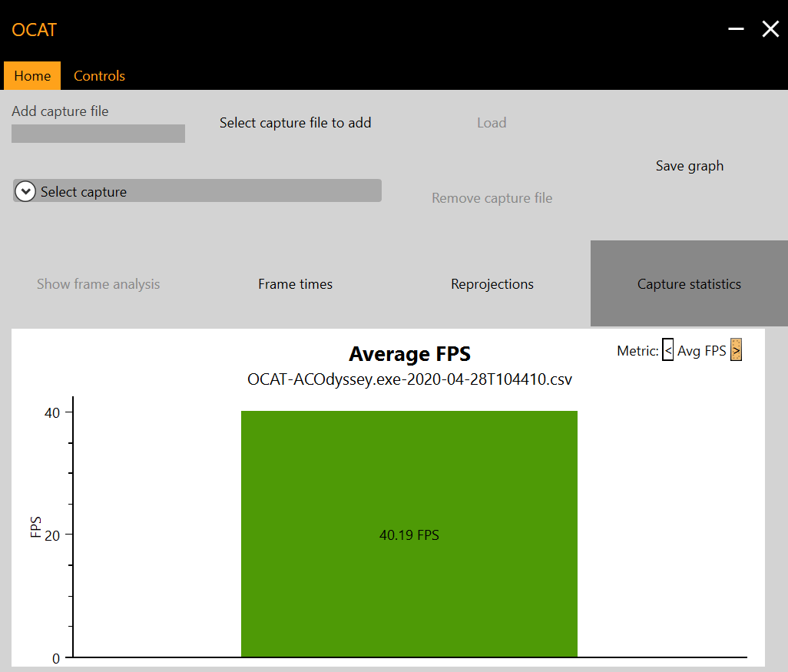Expand the Select capture dropdown chevron
788x672 pixels.
click(x=25, y=192)
